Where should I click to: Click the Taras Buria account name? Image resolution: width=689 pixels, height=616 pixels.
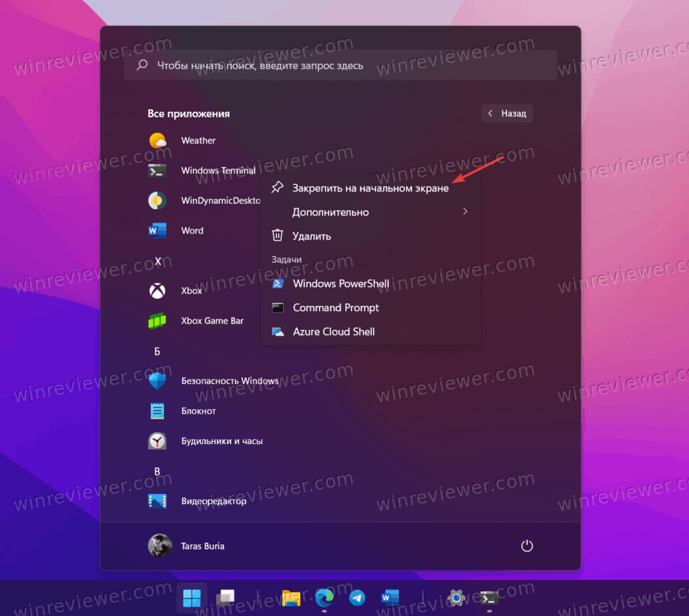tap(202, 546)
